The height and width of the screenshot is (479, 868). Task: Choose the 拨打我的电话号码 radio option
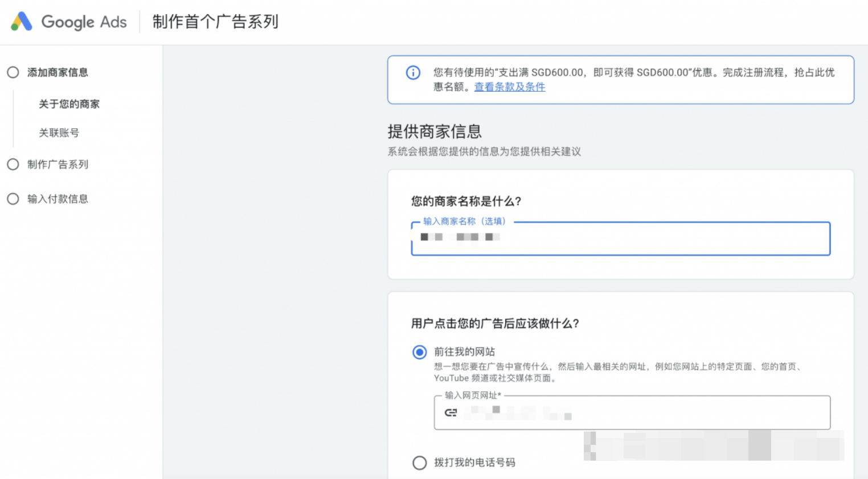pos(420,462)
